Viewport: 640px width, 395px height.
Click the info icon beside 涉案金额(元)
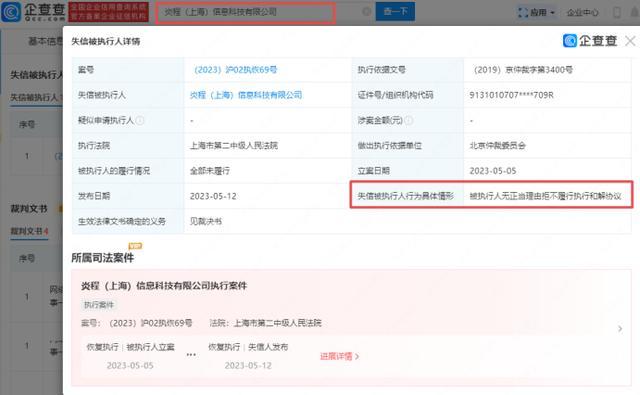coord(409,120)
